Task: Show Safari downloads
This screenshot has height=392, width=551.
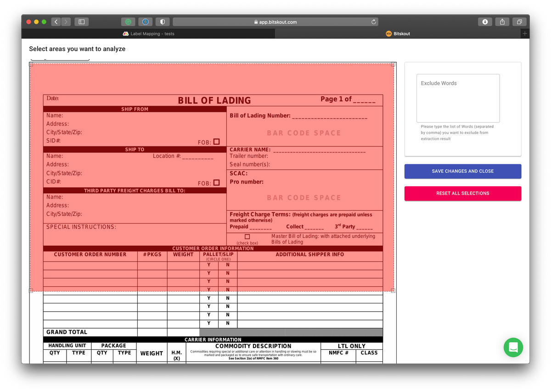Action: [485, 22]
